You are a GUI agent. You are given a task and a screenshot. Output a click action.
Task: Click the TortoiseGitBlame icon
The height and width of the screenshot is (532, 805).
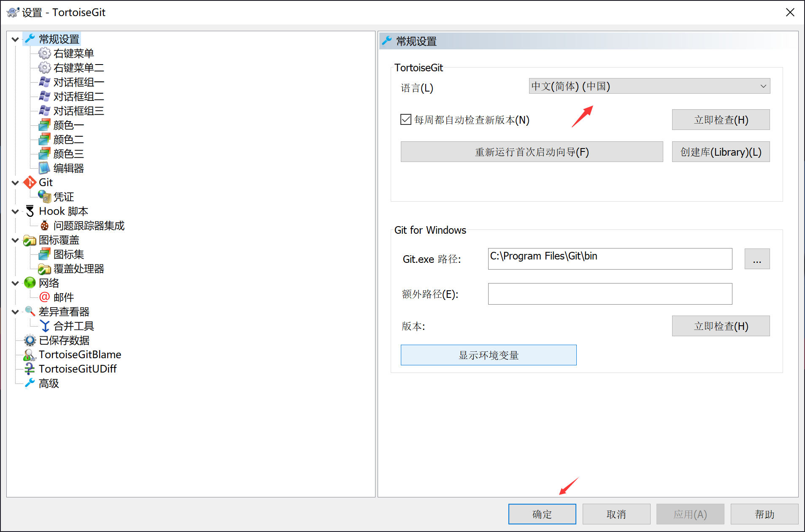pos(30,355)
